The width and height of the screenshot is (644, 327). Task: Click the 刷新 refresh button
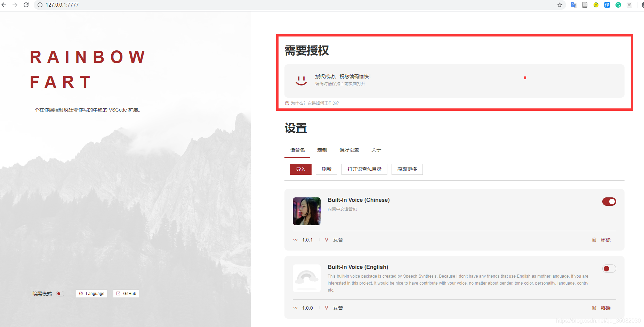tap(327, 169)
